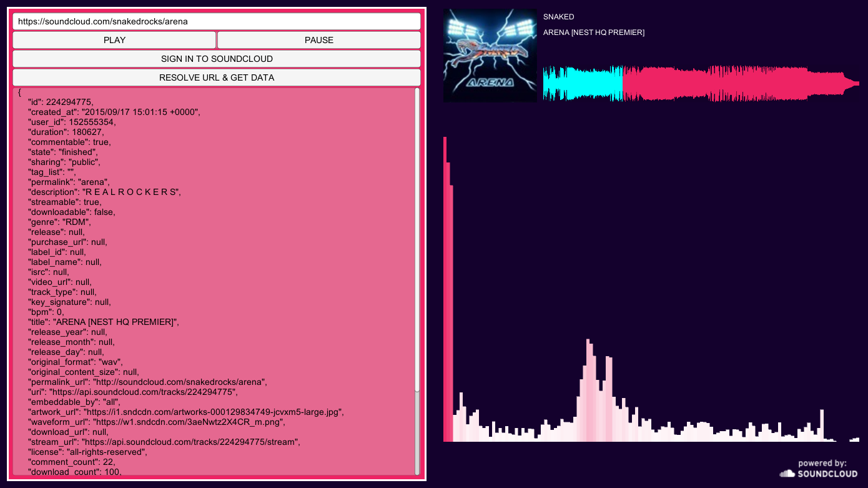This screenshot has width=868, height=488.
Task: Click the "sharing": "public" line
Action: tap(64, 162)
